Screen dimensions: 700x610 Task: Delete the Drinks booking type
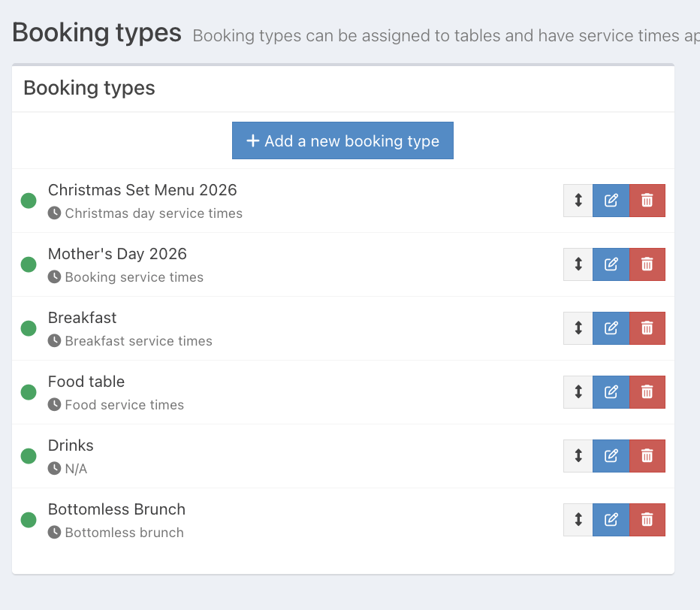[x=647, y=456]
